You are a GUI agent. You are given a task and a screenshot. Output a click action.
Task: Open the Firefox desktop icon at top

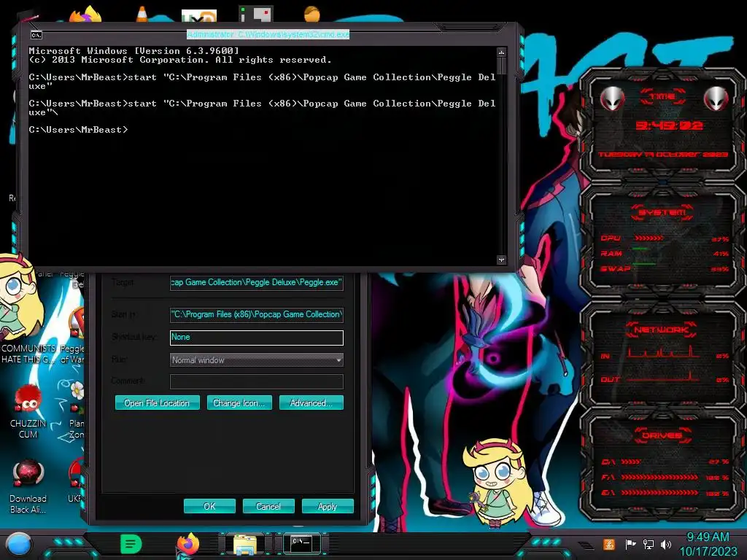coord(86,15)
